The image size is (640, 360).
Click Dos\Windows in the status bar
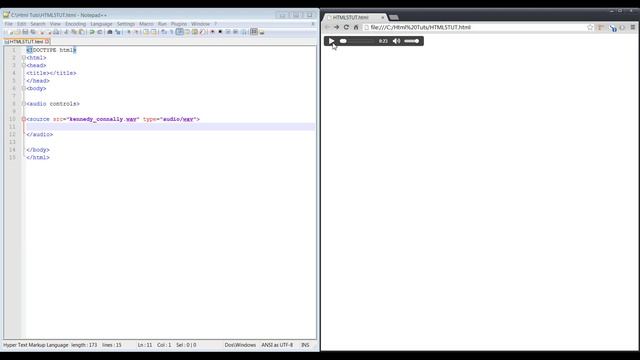click(240, 345)
